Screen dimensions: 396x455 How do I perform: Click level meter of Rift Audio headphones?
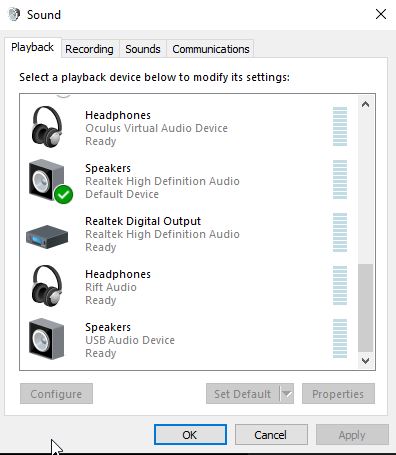tap(340, 285)
